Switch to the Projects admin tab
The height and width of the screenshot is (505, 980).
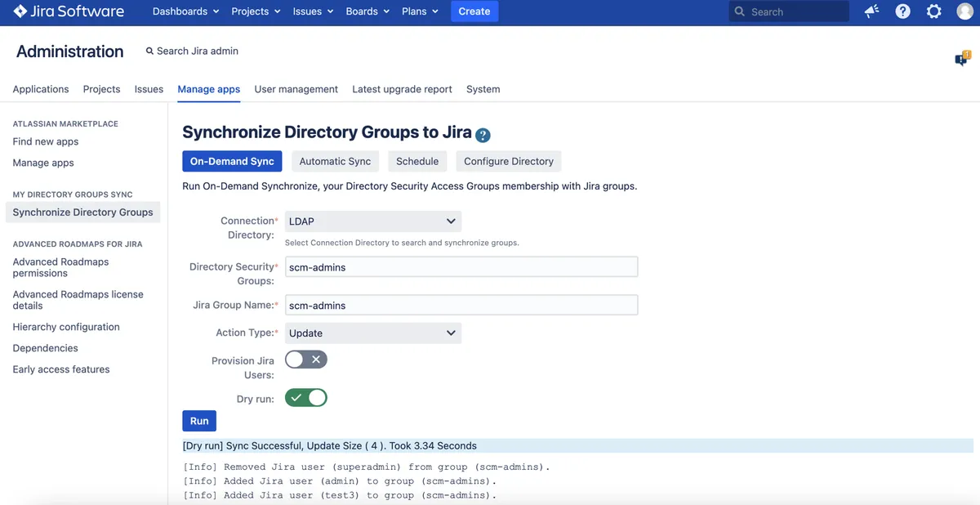pyautogui.click(x=101, y=89)
